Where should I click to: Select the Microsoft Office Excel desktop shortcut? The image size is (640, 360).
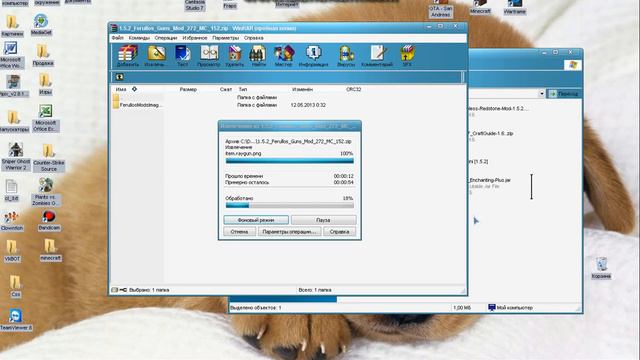click(x=45, y=118)
